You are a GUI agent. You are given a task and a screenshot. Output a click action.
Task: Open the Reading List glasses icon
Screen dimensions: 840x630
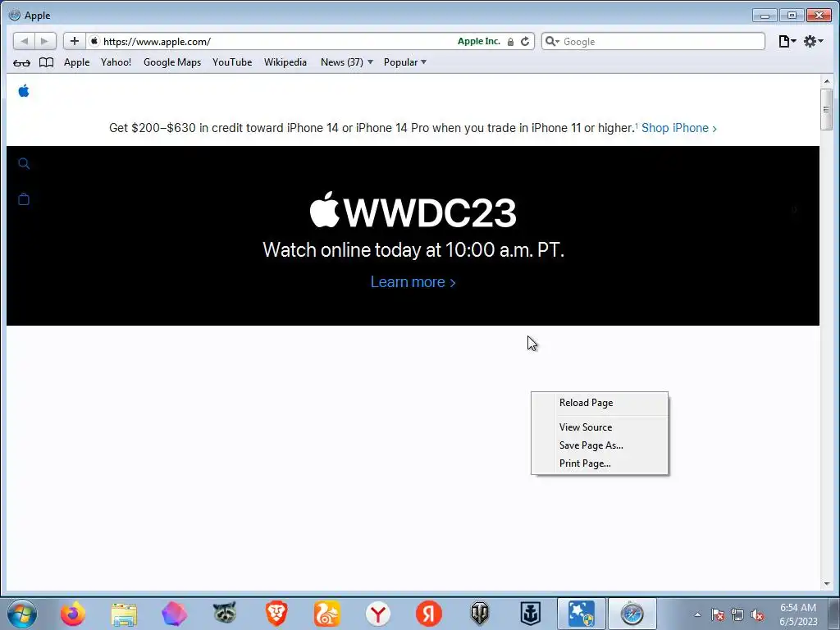[21, 62]
